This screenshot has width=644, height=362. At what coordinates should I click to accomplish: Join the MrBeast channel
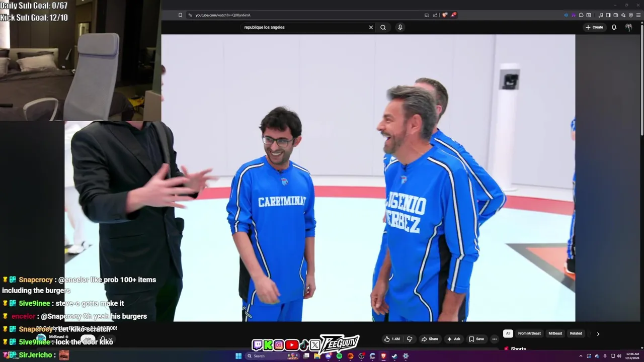click(88, 339)
